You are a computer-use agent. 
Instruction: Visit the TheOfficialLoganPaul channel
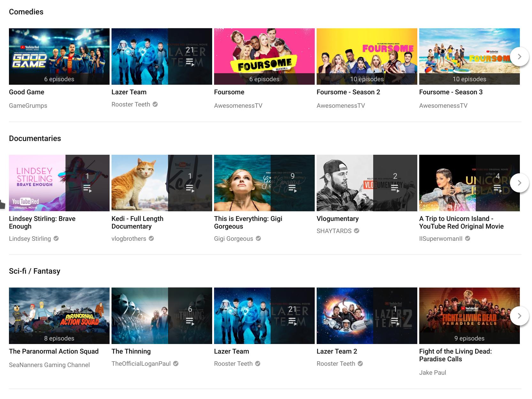[141, 364]
